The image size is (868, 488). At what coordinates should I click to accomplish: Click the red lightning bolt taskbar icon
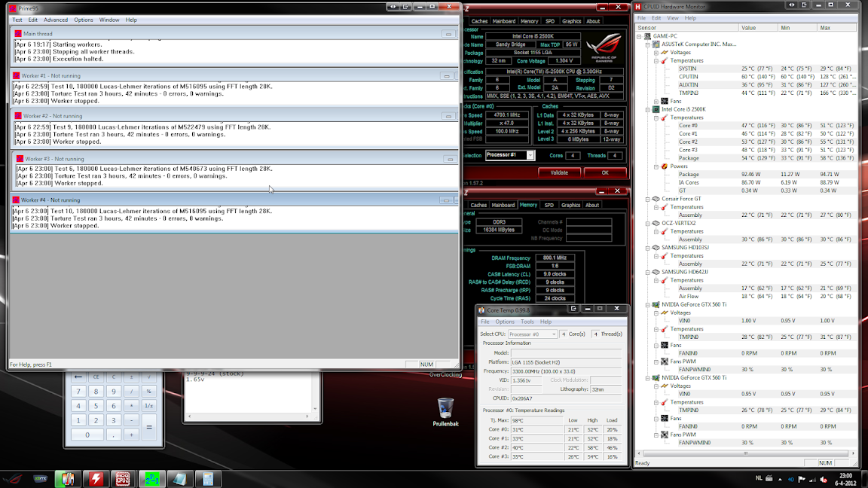coord(95,480)
